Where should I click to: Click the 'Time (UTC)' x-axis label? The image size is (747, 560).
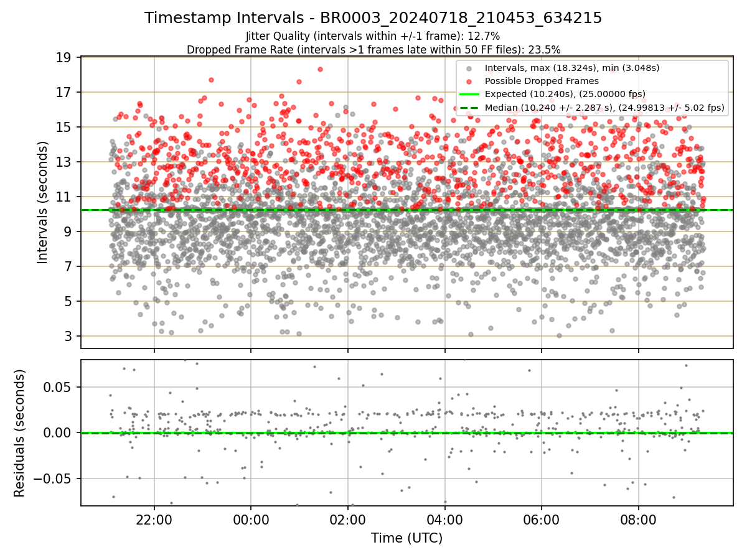(406, 538)
